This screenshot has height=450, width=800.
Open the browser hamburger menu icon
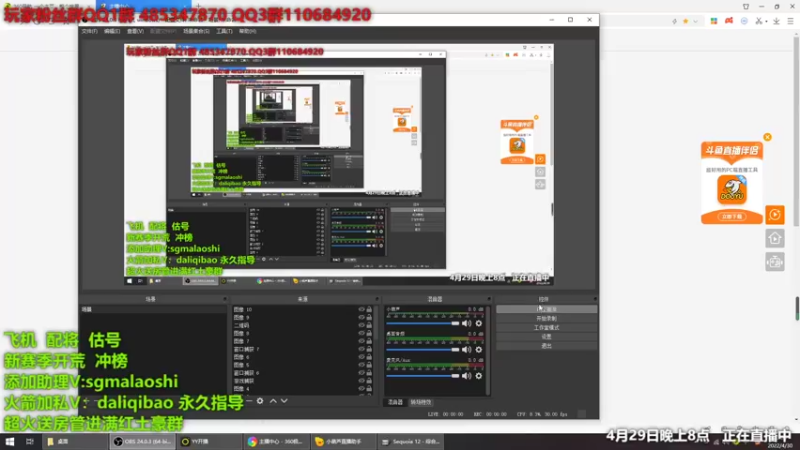click(x=790, y=21)
